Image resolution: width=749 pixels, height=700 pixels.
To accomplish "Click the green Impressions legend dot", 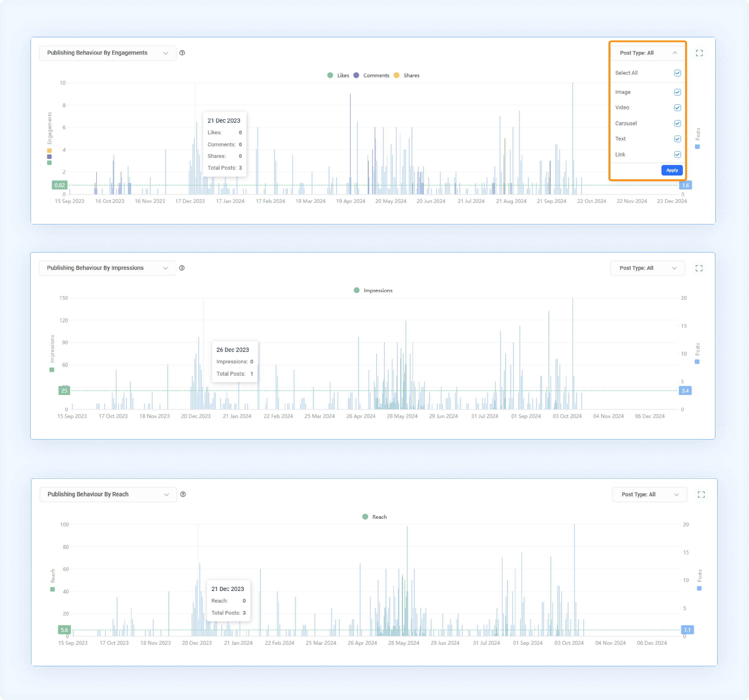I will [x=357, y=290].
